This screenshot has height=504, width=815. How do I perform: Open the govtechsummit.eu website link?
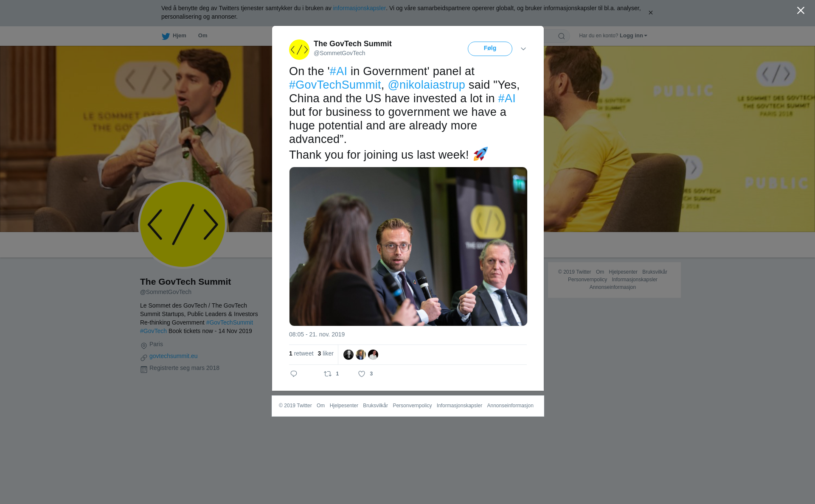(173, 356)
